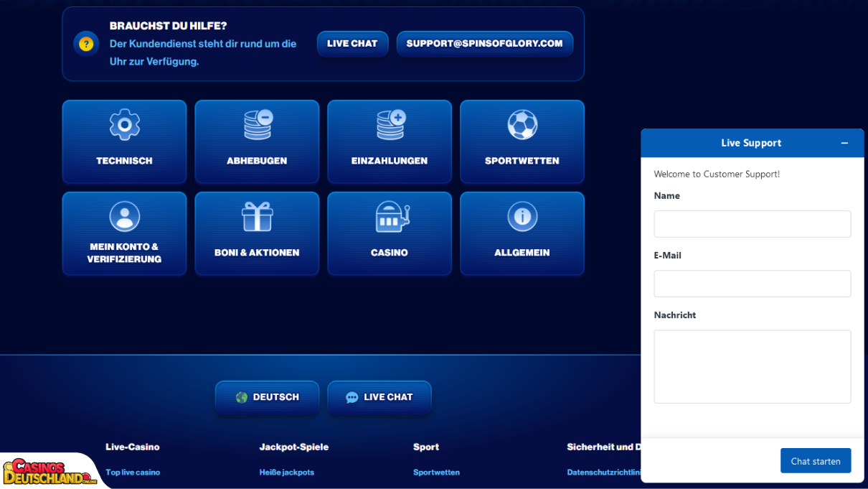The image size is (868, 489).
Task: Click the Chat starten button
Action: pyautogui.click(x=816, y=461)
